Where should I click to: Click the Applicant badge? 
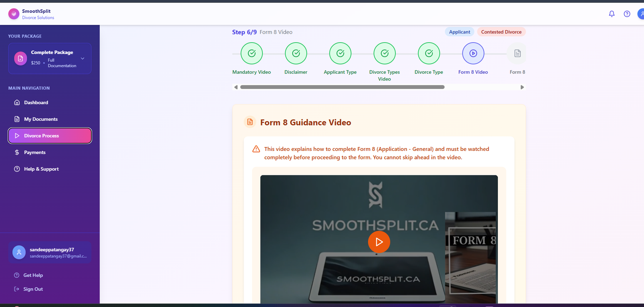coord(459,32)
